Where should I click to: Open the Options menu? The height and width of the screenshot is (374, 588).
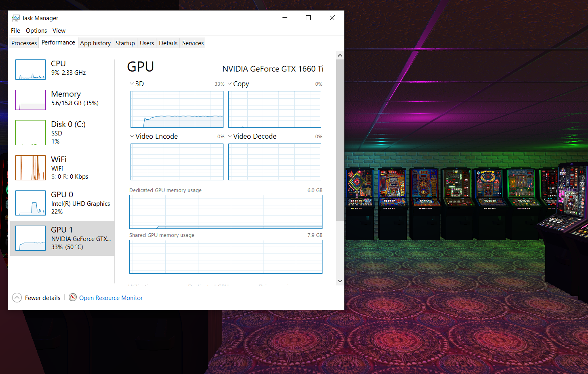(x=36, y=30)
